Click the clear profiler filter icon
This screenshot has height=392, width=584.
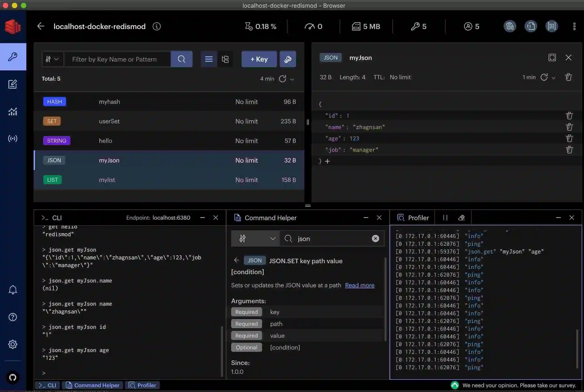tap(462, 217)
